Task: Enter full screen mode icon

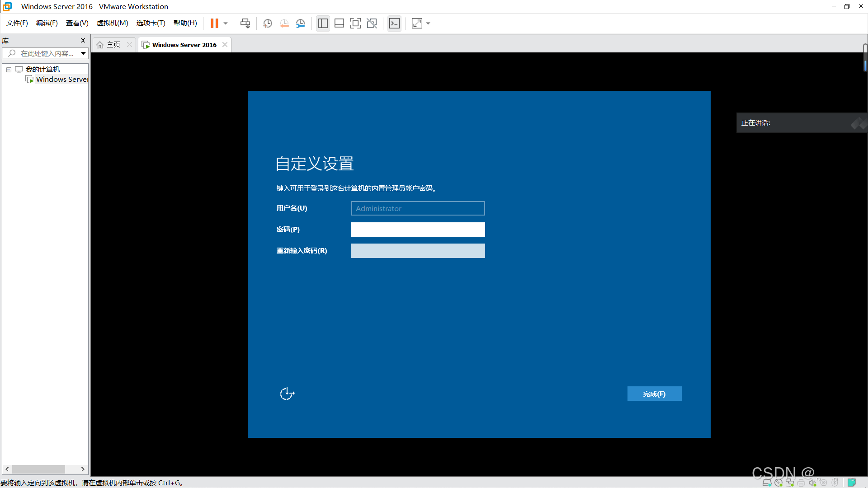Action: 355,23
